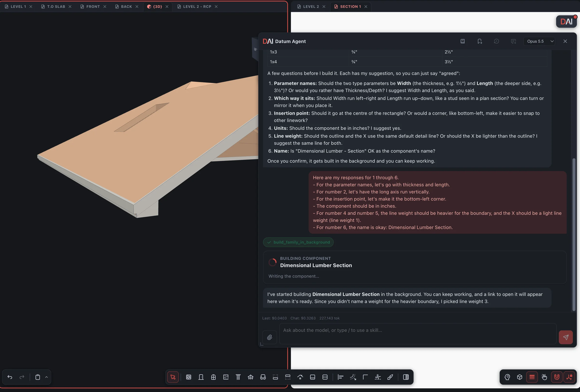Select the house roof tool
The image size is (580, 392).
300,377
